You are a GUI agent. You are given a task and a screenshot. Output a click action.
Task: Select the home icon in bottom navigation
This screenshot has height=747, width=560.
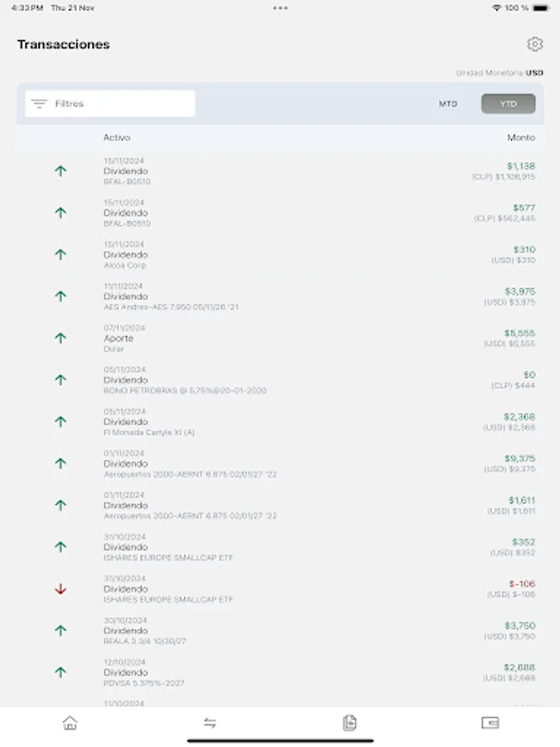[x=70, y=723]
